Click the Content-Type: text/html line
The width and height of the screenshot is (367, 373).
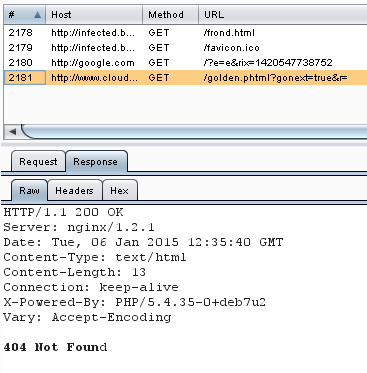click(95, 257)
